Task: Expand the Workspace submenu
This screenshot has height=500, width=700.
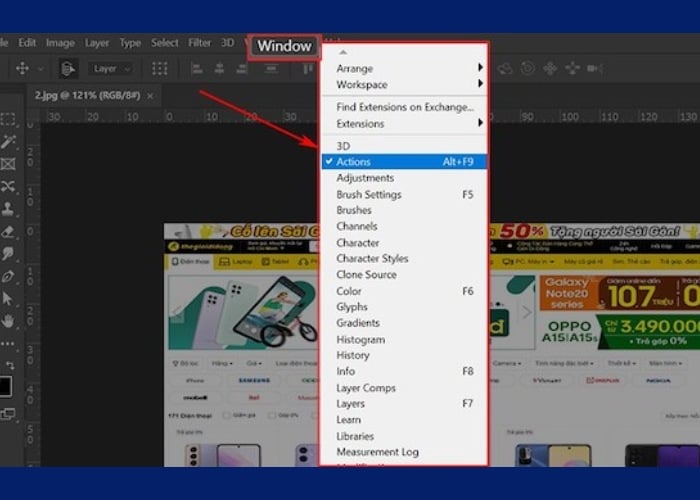Action: point(404,84)
